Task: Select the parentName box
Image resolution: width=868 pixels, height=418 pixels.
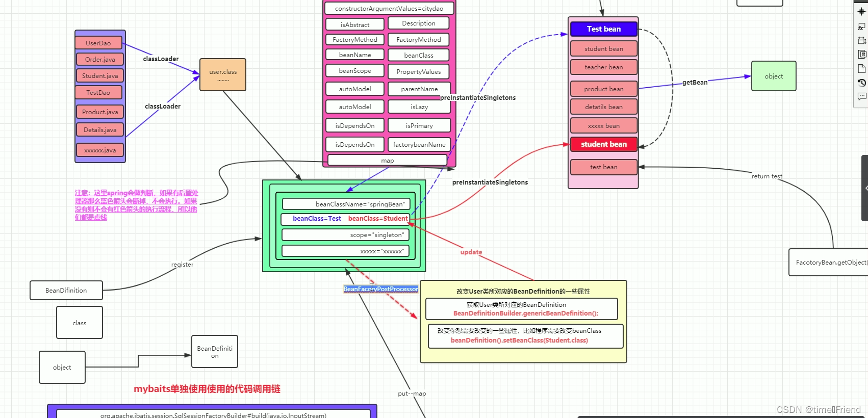Action: pos(419,89)
